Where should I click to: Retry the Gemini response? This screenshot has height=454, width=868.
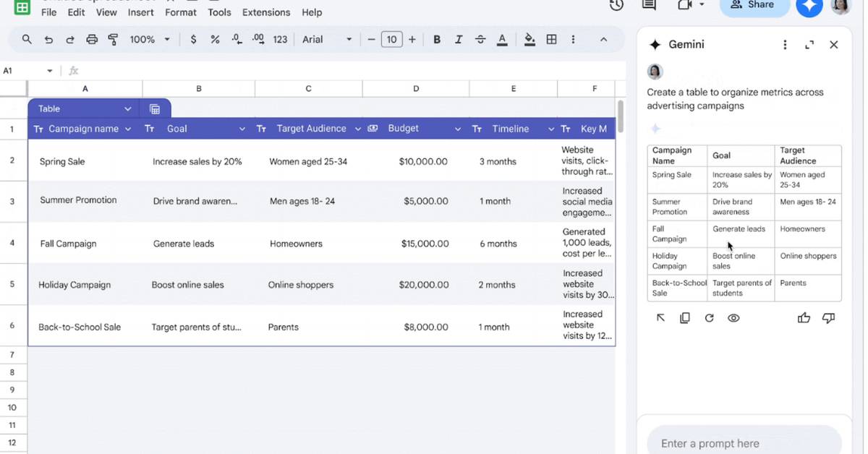coord(709,318)
